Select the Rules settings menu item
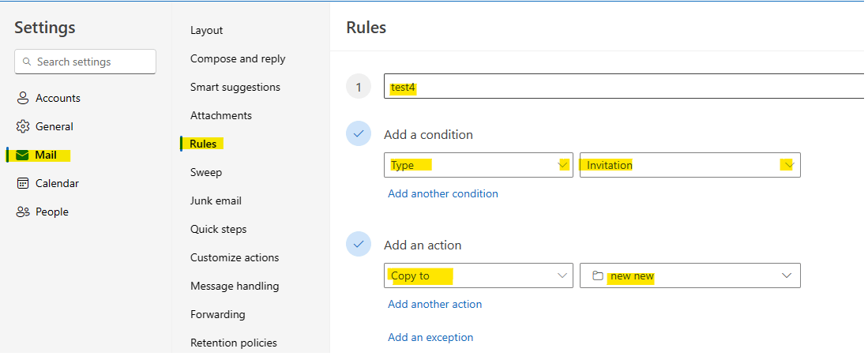Image resolution: width=868 pixels, height=356 pixels. pyautogui.click(x=203, y=144)
